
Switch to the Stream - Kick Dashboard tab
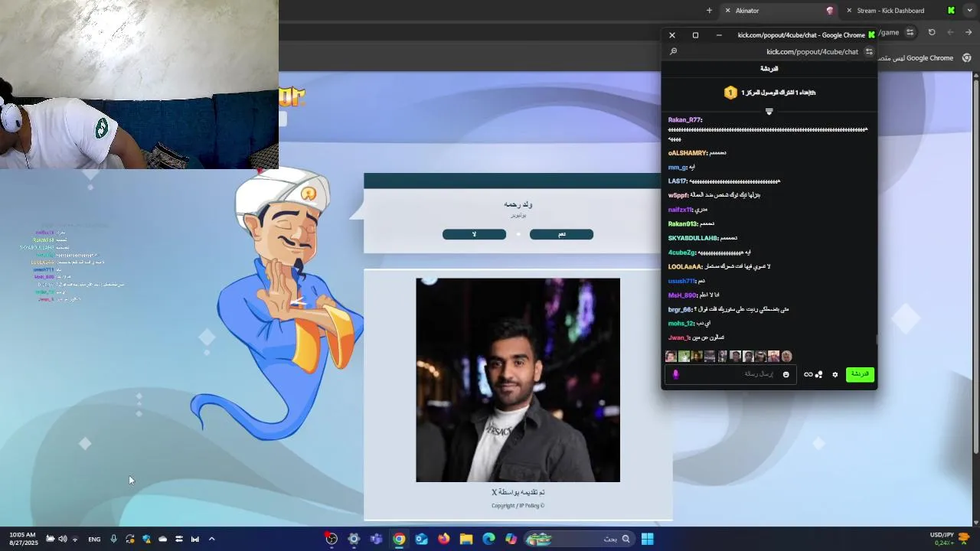(900, 11)
